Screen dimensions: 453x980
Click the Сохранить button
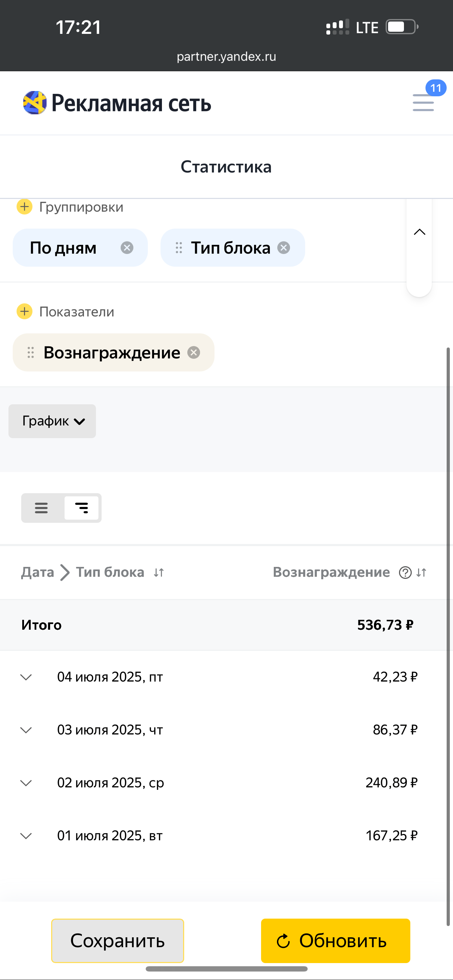pos(117,940)
